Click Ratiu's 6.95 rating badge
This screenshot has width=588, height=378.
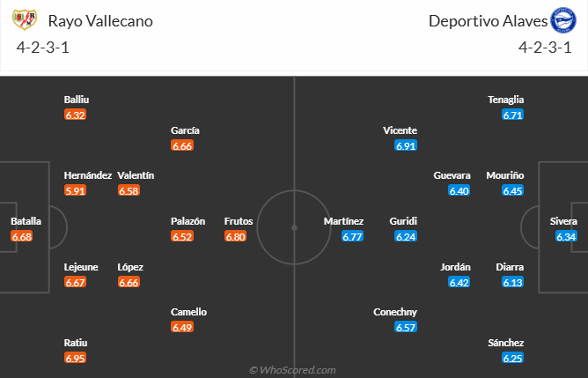coord(76,358)
